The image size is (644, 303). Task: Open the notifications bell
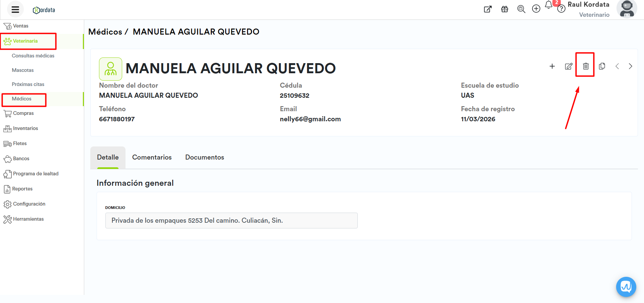(549, 5)
